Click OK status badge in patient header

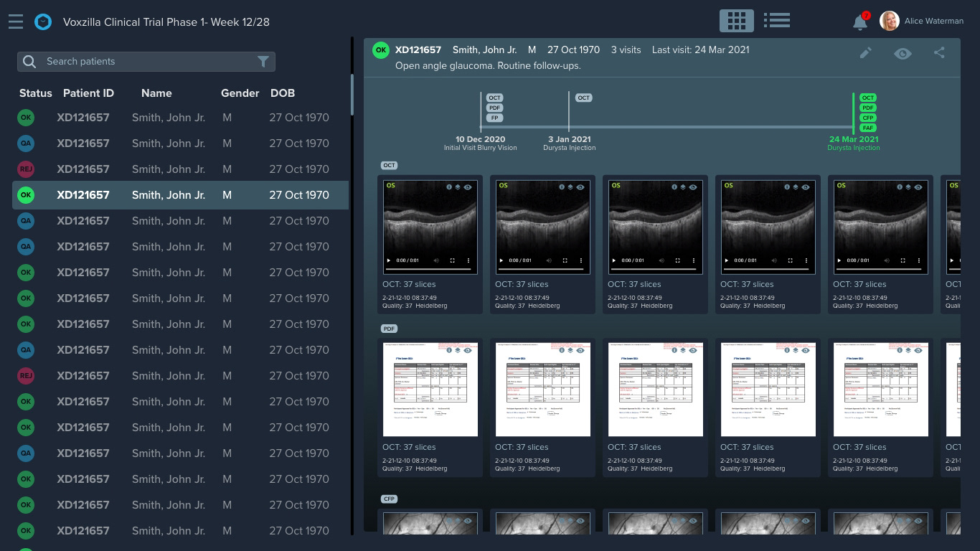click(x=381, y=50)
